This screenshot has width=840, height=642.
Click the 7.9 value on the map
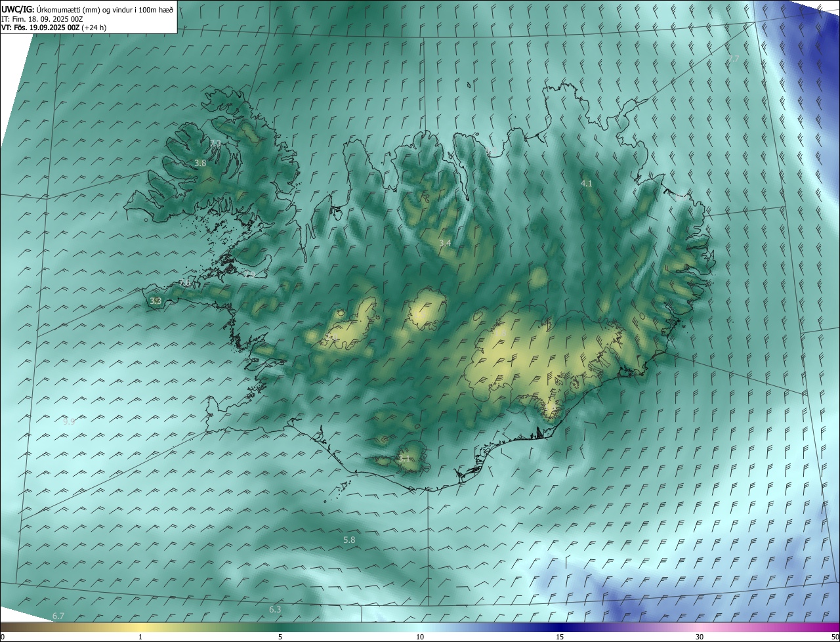(x=250, y=274)
